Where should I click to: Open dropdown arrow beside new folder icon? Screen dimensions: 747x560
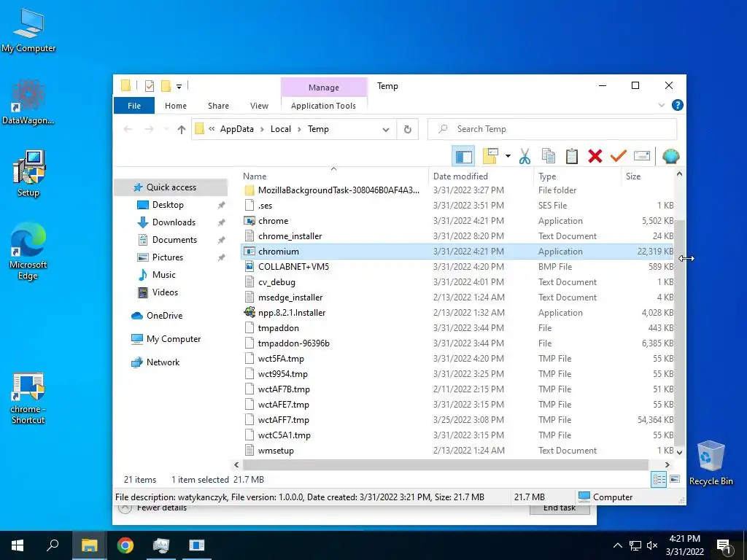[508, 156]
